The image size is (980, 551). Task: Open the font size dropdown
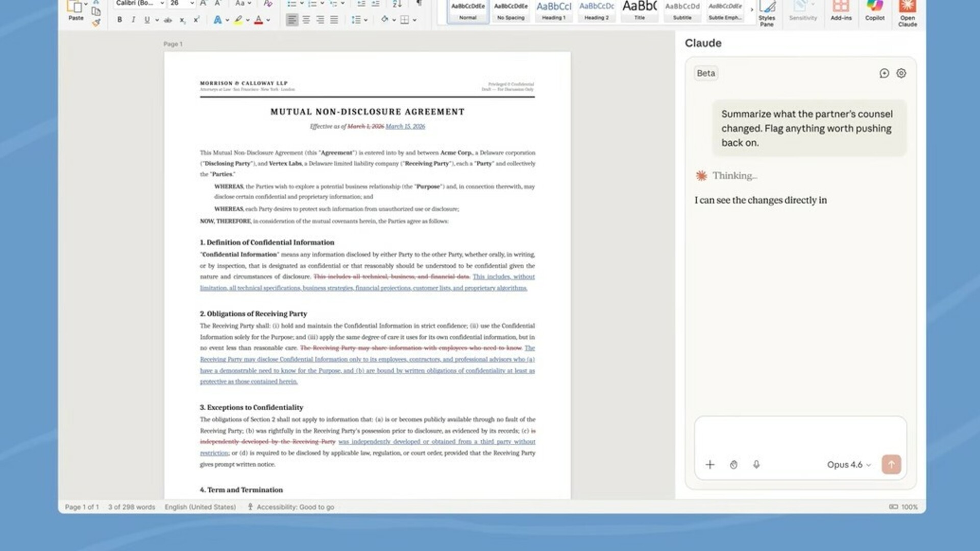pyautogui.click(x=192, y=4)
